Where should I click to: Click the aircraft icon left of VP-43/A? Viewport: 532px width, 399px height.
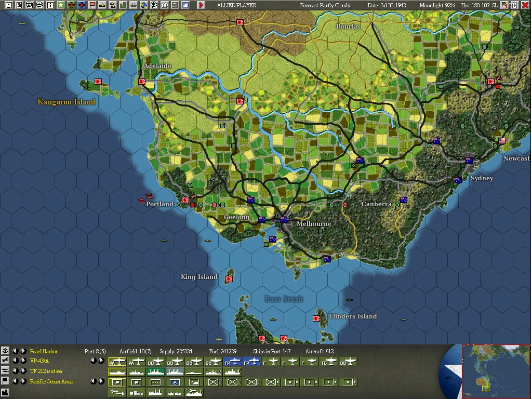tap(5, 361)
